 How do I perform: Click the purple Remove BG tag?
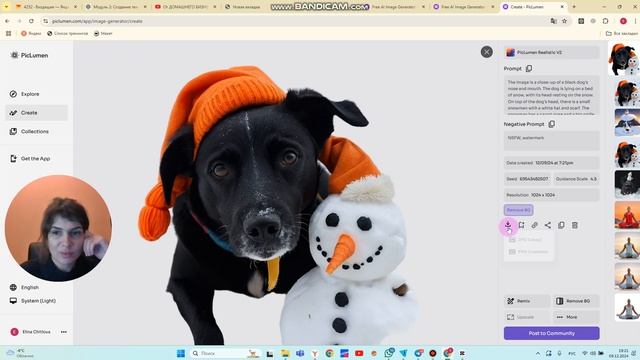518,210
